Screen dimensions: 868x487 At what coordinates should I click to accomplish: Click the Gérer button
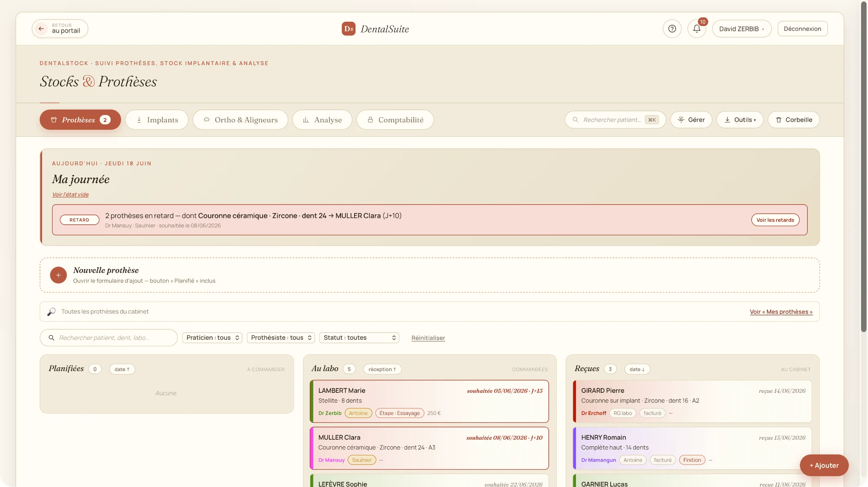click(x=691, y=120)
